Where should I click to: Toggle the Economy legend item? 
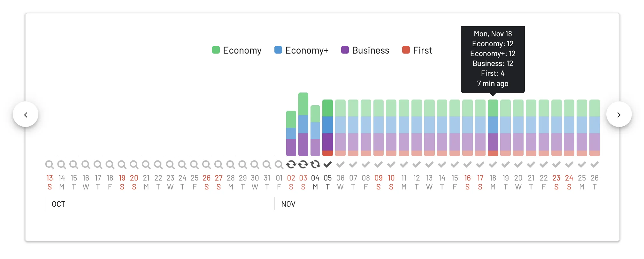pyautogui.click(x=237, y=50)
